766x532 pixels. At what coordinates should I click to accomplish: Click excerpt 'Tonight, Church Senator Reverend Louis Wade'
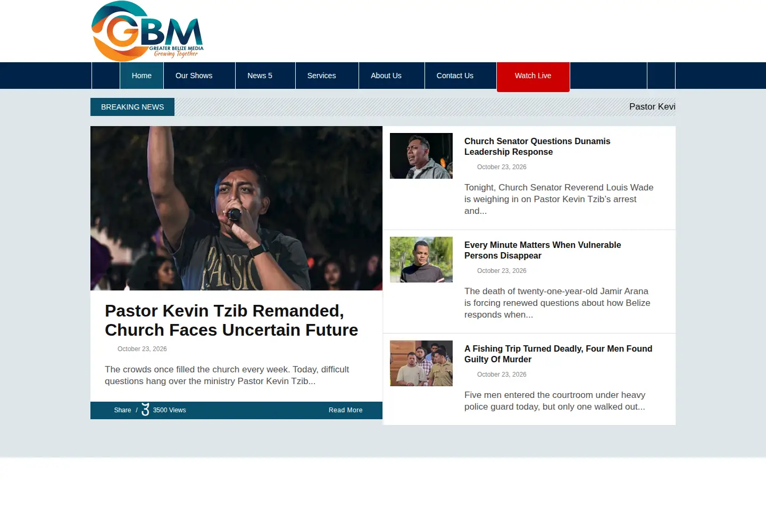coord(559,199)
